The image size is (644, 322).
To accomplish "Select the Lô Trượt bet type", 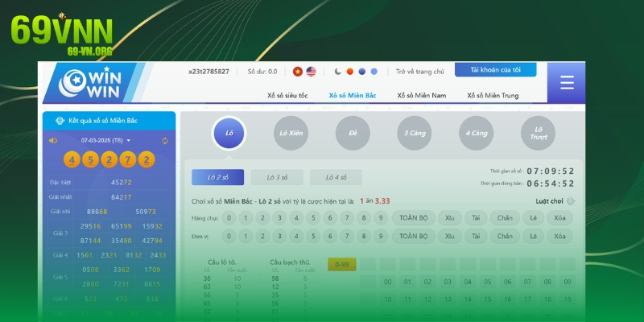I will pos(538,133).
